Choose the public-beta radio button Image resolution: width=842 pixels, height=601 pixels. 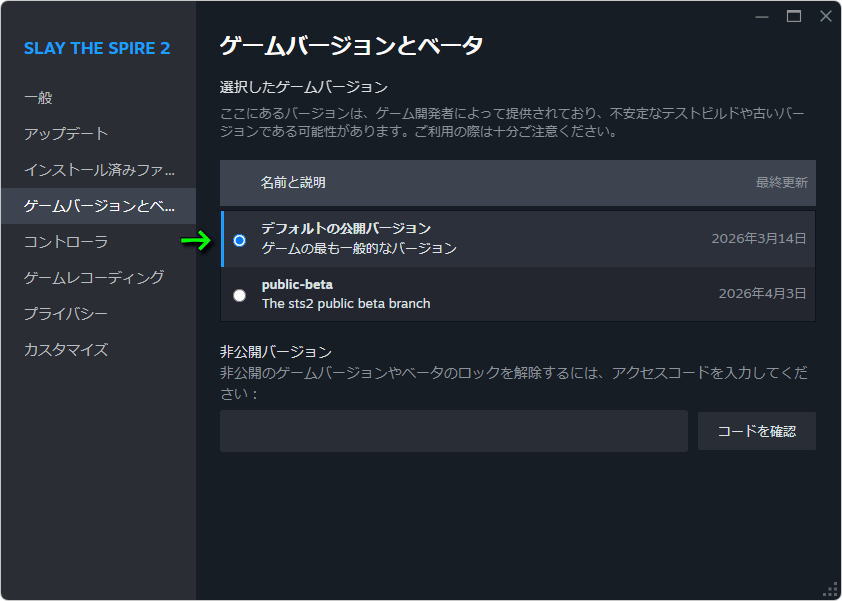coord(239,295)
